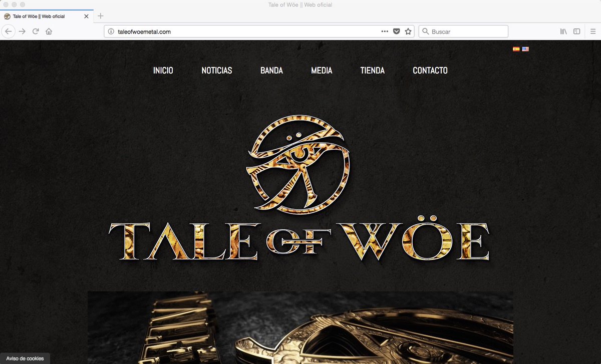Switch the site to English via US flag
This screenshot has height=364, width=601.
(x=525, y=49)
